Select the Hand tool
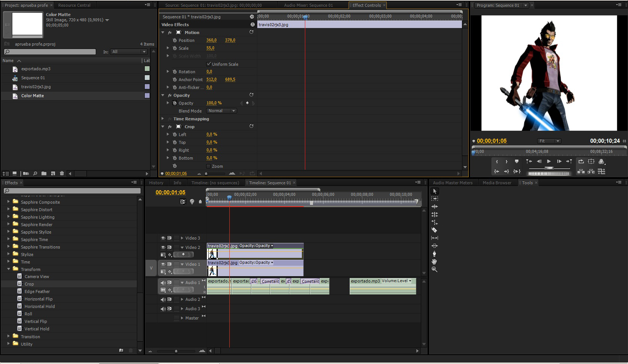The image size is (628, 364). [x=435, y=262]
